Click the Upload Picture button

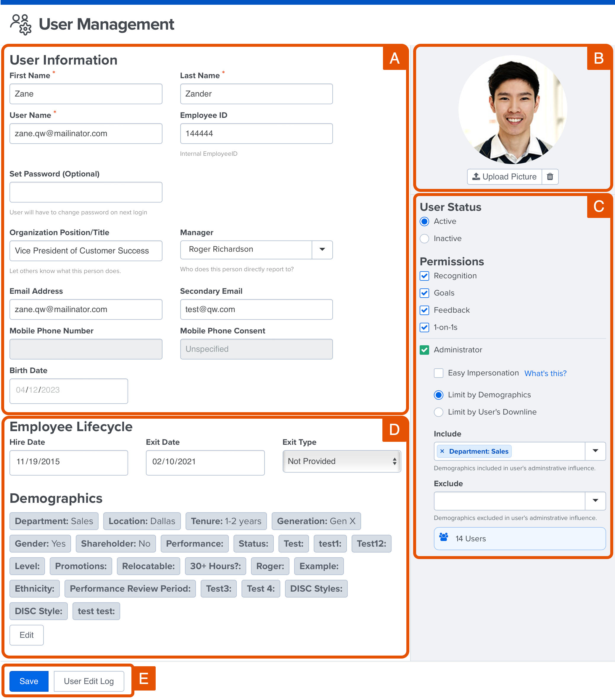[504, 177]
